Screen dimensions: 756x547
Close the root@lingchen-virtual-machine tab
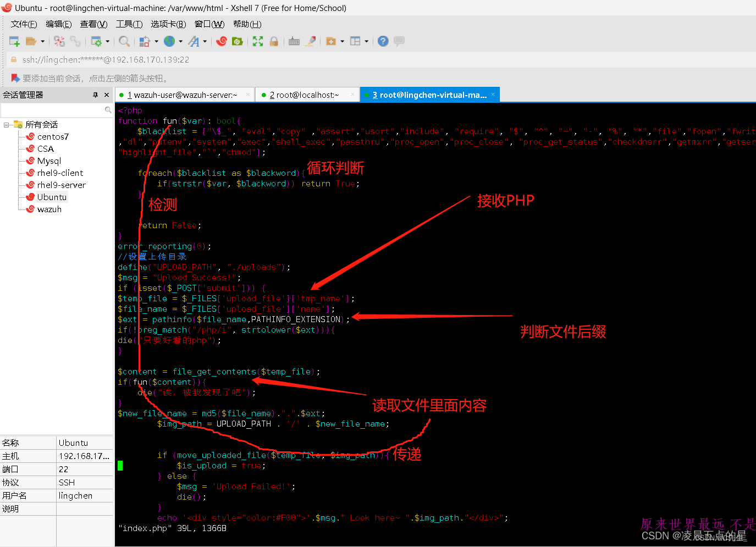click(493, 95)
